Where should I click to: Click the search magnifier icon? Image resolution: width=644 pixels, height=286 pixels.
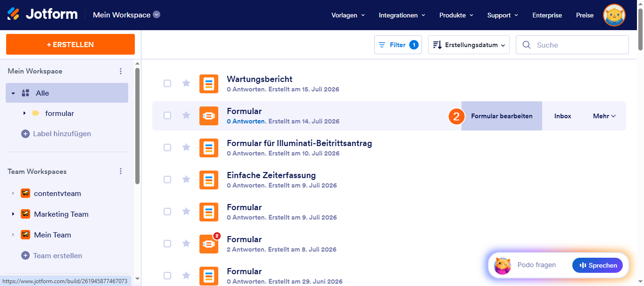(x=527, y=45)
